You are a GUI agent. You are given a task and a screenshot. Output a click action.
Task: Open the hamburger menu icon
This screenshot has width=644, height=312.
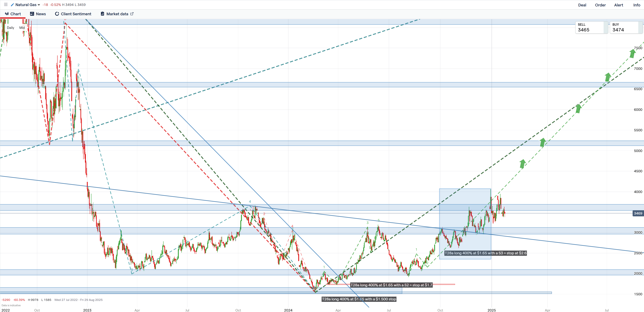pos(6,5)
